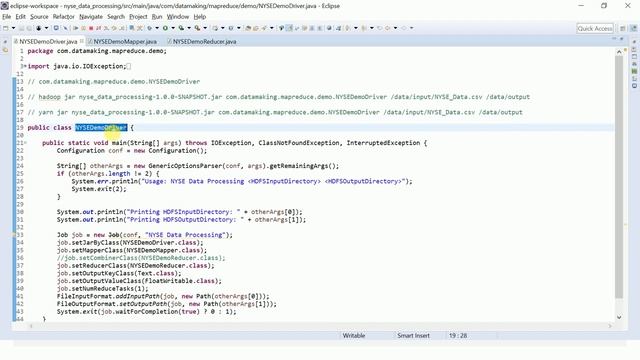Screen dimensions: 640x360
Task: Click the vertical scrollbar down arrow
Action: click(619, 317)
